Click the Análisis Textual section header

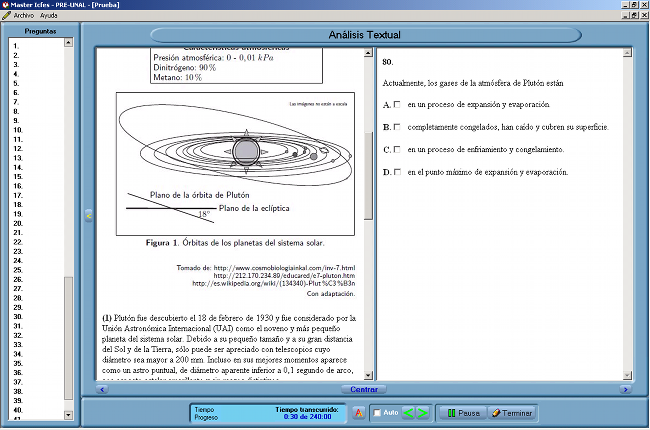[x=365, y=35]
